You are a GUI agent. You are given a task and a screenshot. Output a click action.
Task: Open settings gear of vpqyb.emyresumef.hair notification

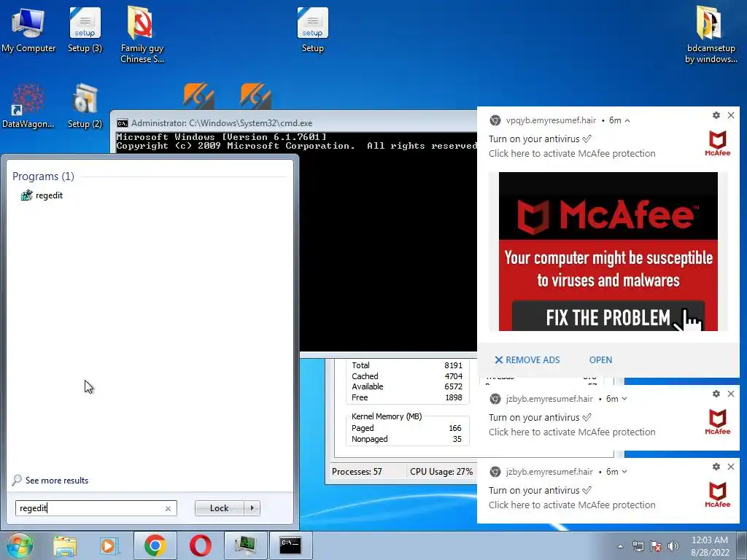(716, 115)
